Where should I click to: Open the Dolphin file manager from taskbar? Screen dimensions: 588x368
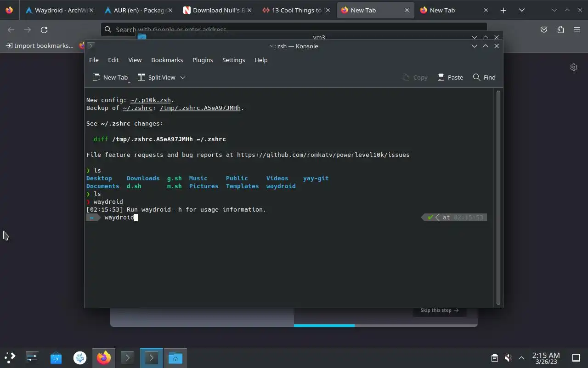(x=175, y=357)
